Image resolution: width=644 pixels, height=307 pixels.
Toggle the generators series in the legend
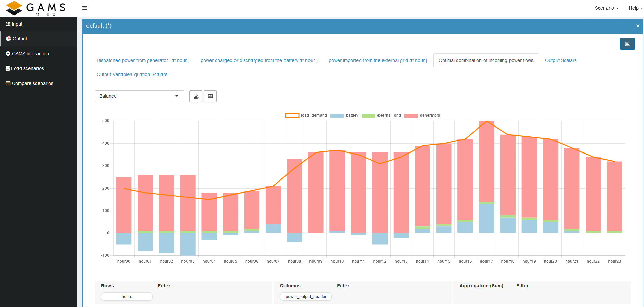pyautogui.click(x=429, y=115)
